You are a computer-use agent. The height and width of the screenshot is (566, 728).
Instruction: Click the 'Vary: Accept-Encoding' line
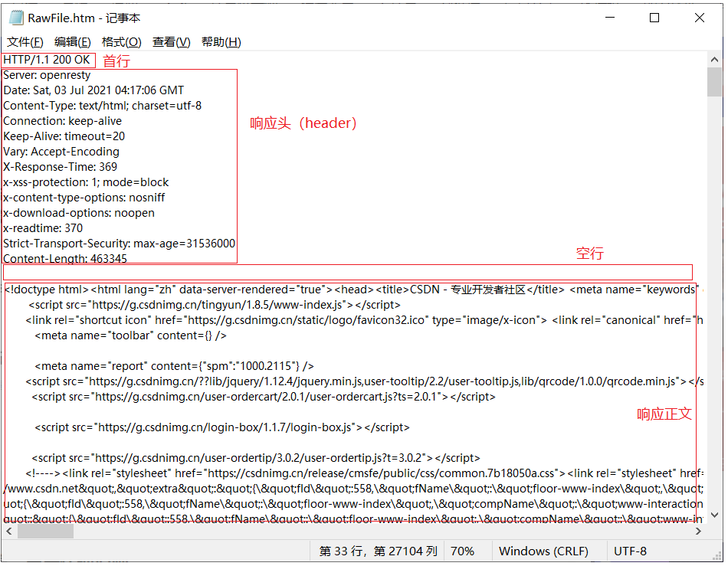tap(61, 152)
